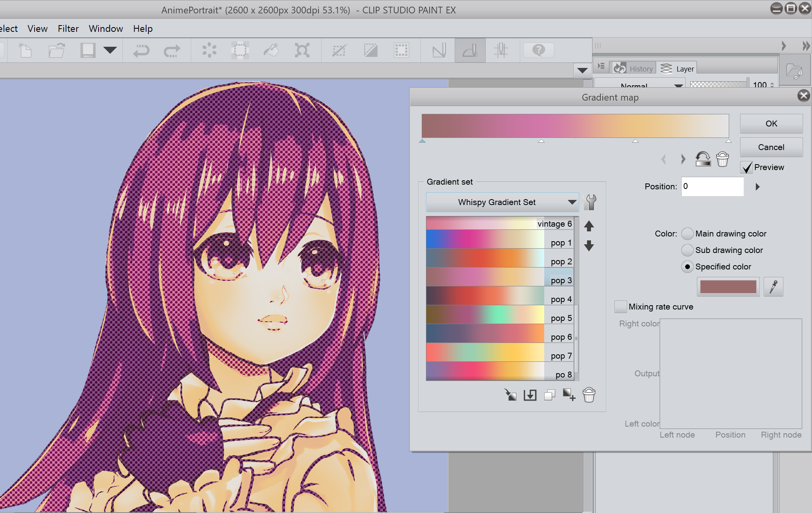Select 'Main drawing color' radio button
The height and width of the screenshot is (513, 812).
pyautogui.click(x=688, y=233)
